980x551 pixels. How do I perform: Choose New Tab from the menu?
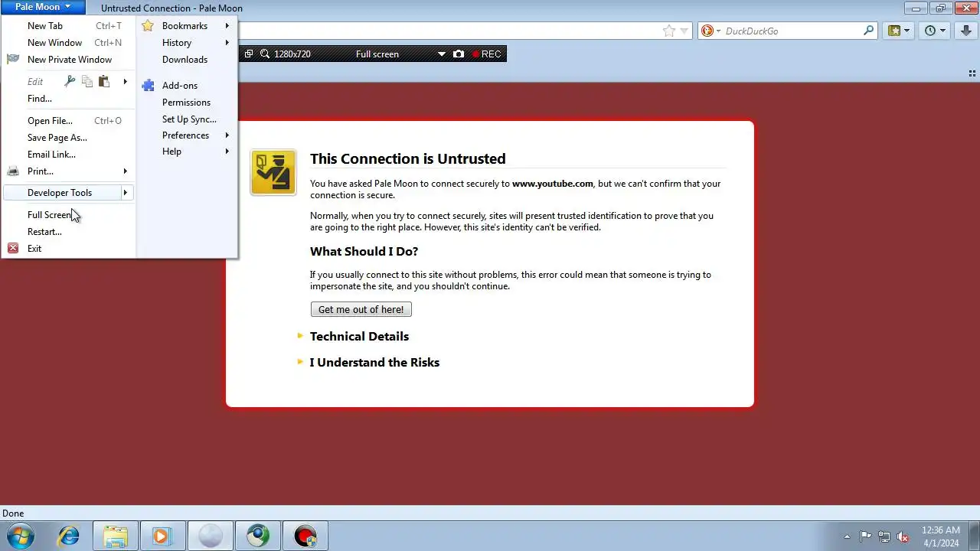69,26
